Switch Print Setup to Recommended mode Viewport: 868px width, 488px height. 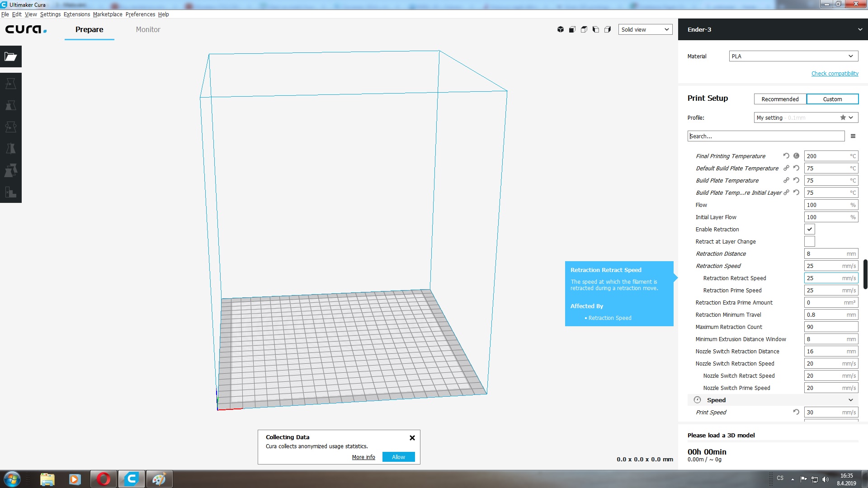click(780, 99)
